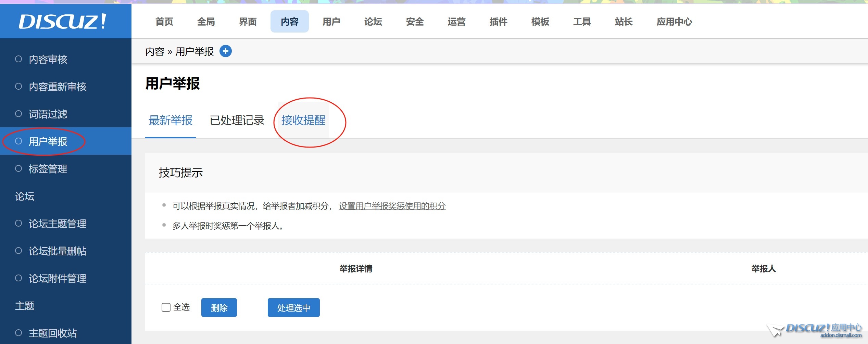
Task: Navigate to the 插件 section
Action: 498,21
